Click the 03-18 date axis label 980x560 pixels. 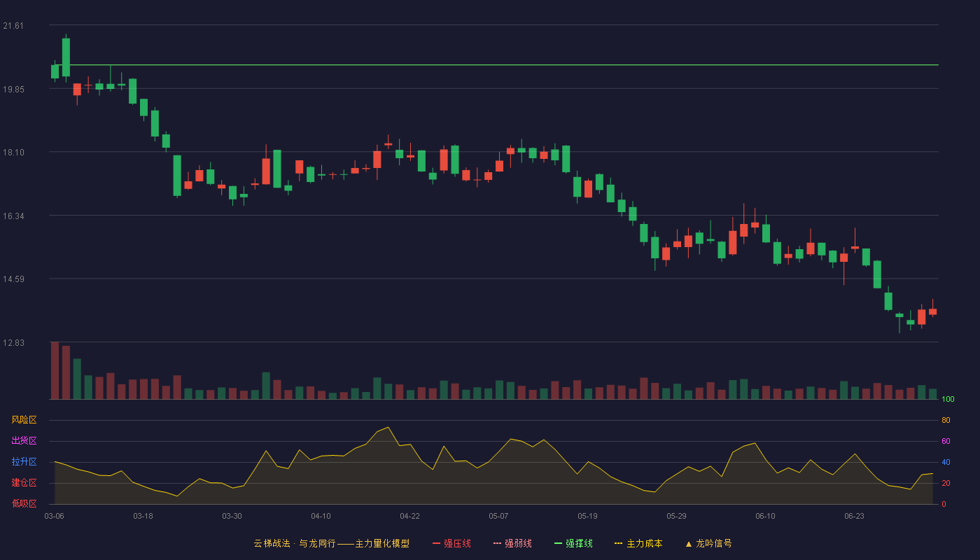(x=143, y=516)
